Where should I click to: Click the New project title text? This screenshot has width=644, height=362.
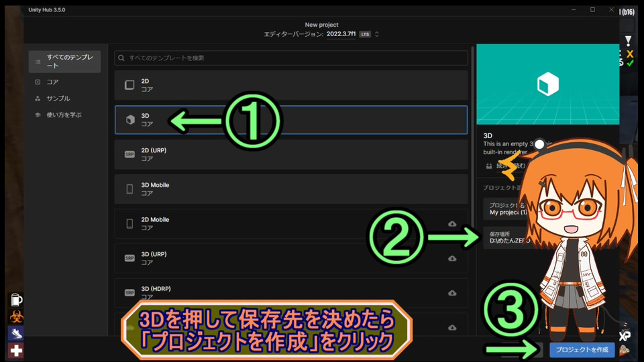(x=321, y=25)
